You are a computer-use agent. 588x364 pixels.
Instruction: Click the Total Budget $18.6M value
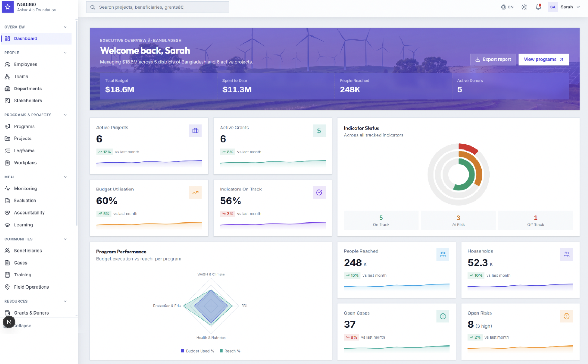pyautogui.click(x=120, y=90)
